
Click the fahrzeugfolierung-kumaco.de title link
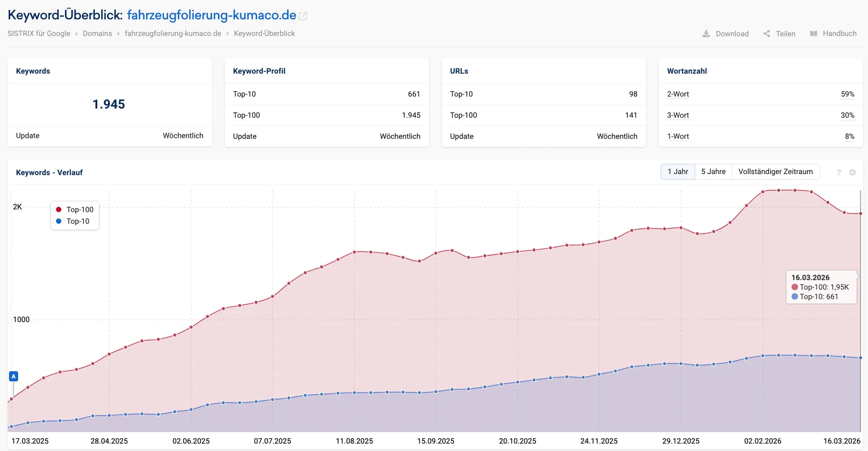[211, 15]
